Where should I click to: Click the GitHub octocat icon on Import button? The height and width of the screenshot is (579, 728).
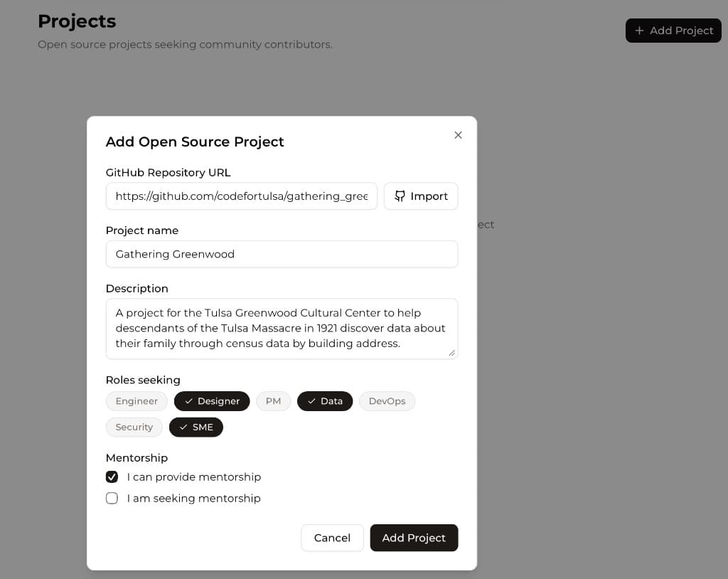pos(400,196)
